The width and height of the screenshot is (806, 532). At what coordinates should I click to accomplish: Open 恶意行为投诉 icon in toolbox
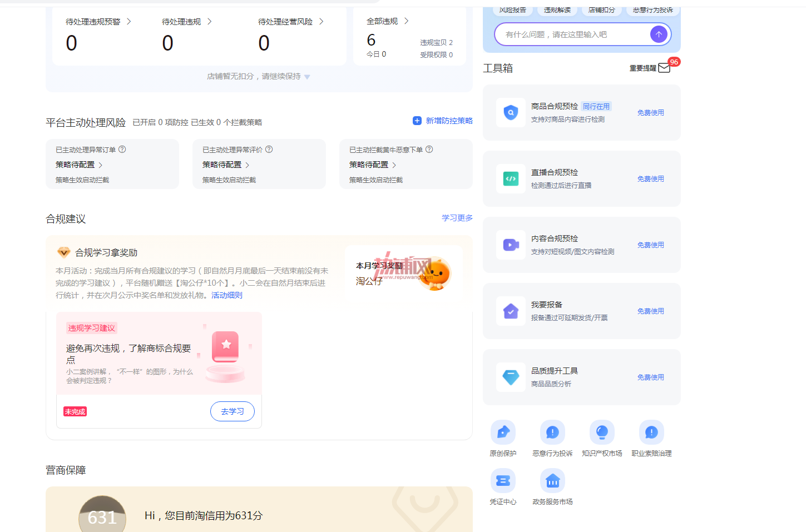pyautogui.click(x=552, y=432)
